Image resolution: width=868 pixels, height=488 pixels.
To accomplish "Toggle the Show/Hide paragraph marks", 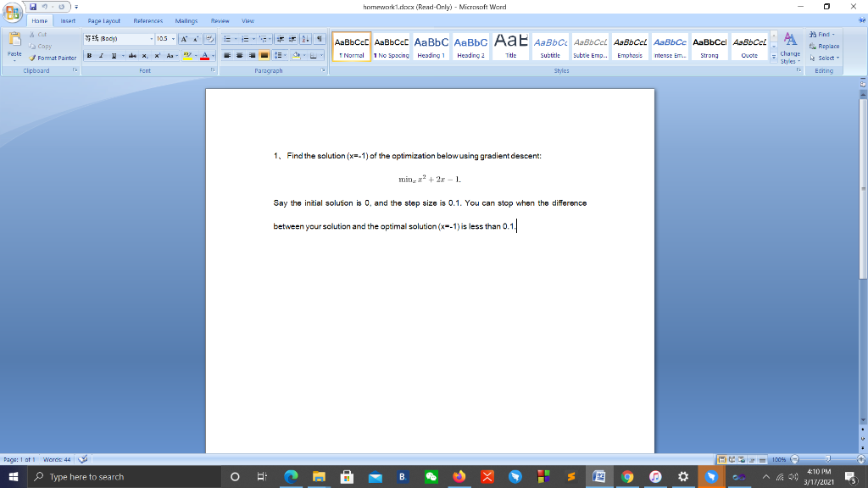I will pyautogui.click(x=320, y=37).
